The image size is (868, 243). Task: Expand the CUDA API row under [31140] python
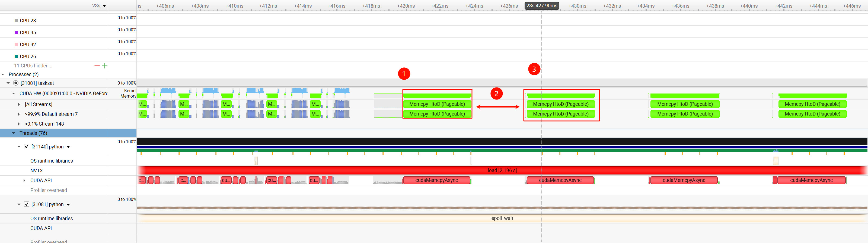[24, 180]
